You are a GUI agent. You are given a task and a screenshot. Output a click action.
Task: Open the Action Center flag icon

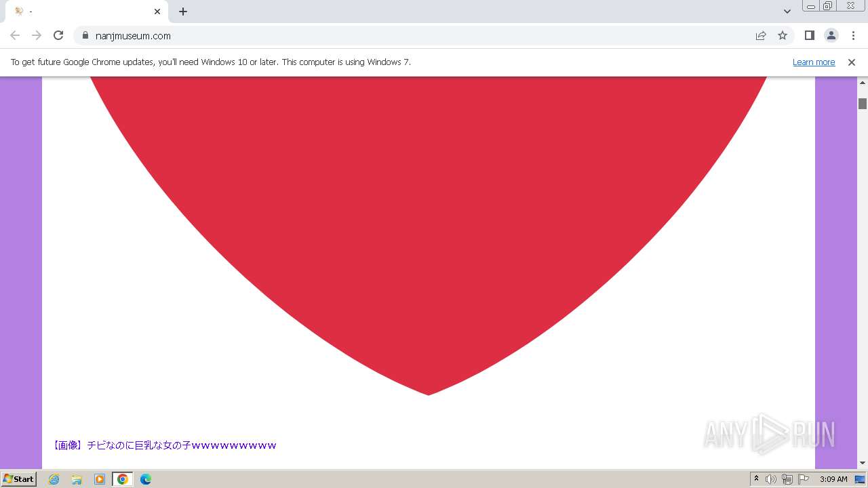pos(804,479)
